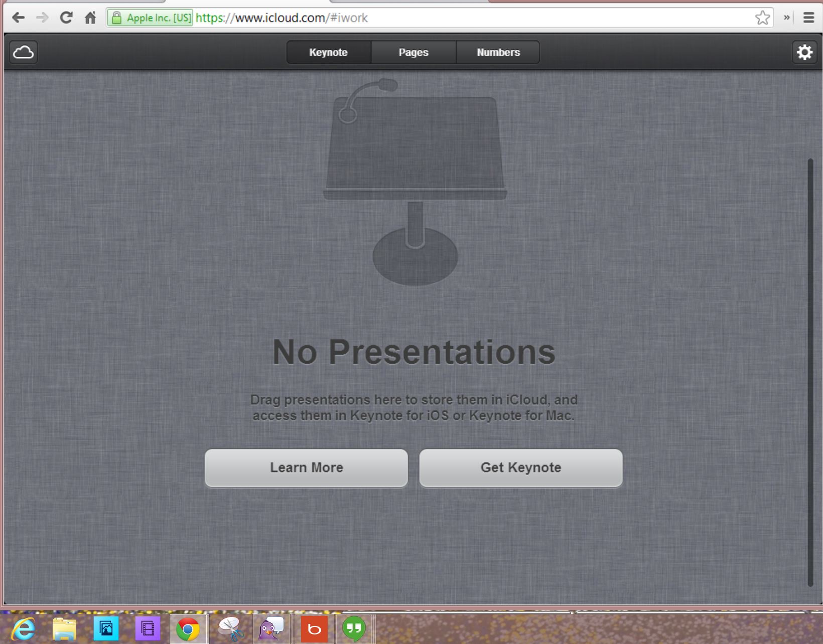Open File Explorer from taskbar
Screen dimensions: 823x644
click(x=64, y=629)
